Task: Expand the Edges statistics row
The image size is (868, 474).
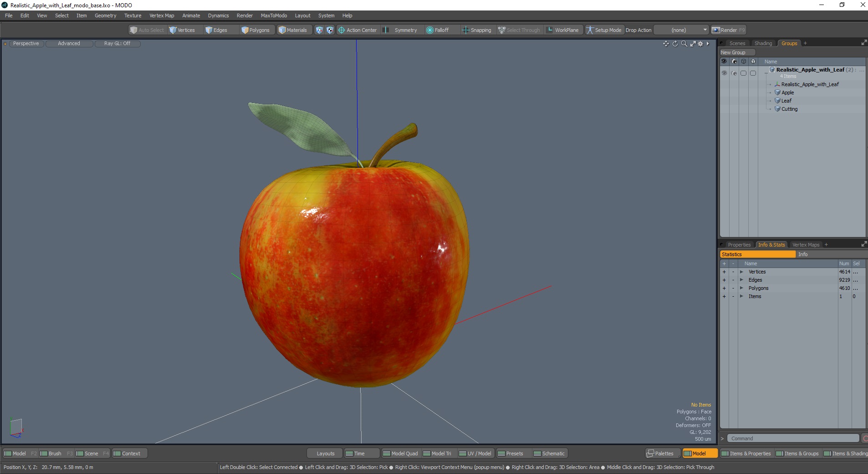Action: pos(741,280)
